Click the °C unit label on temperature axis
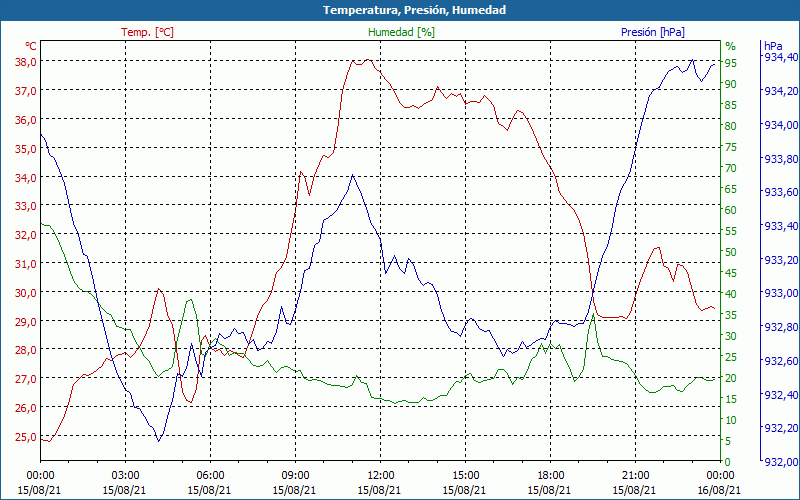This screenshot has width=800, height=500. pos(31,46)
